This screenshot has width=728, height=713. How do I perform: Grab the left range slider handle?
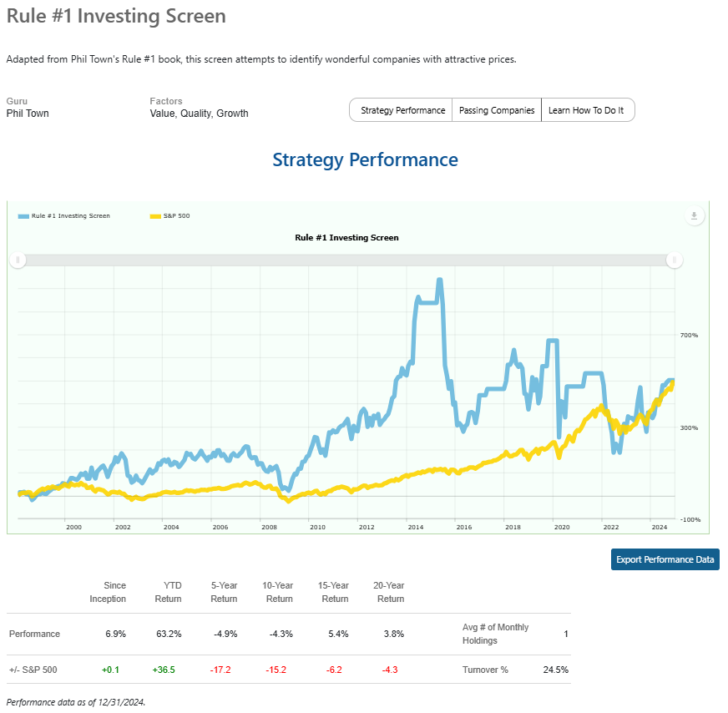coord(18,260)
